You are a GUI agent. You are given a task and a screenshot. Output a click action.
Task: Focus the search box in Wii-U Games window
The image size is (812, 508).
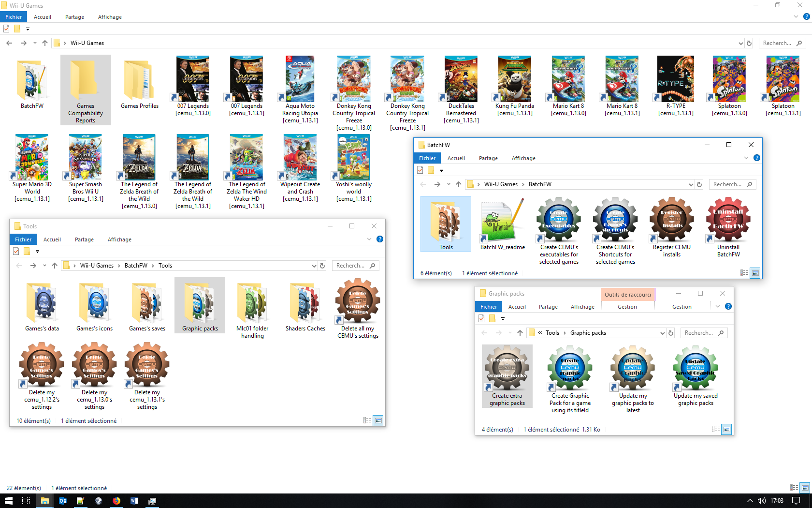[x=782, y=43]
